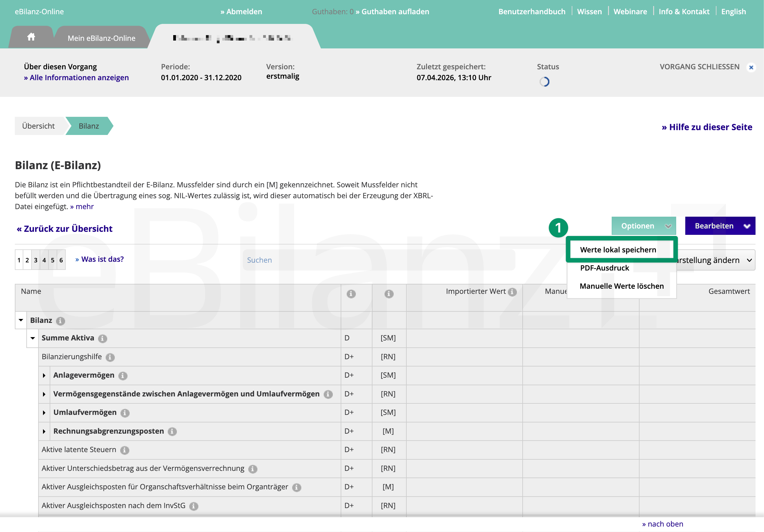Click the eBilanz-Online brand text
The image size is (764, 532).
click(x=39, y=11)
